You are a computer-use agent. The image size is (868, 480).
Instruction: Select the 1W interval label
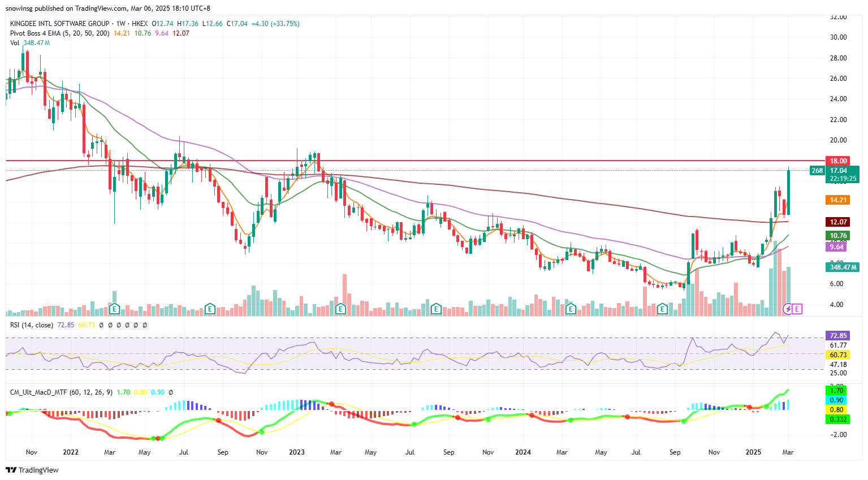121,24
